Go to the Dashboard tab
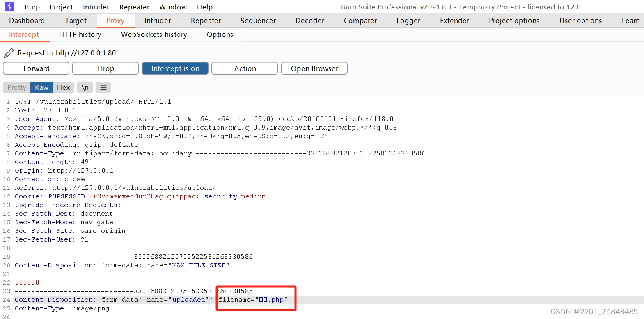 (27, 21)
